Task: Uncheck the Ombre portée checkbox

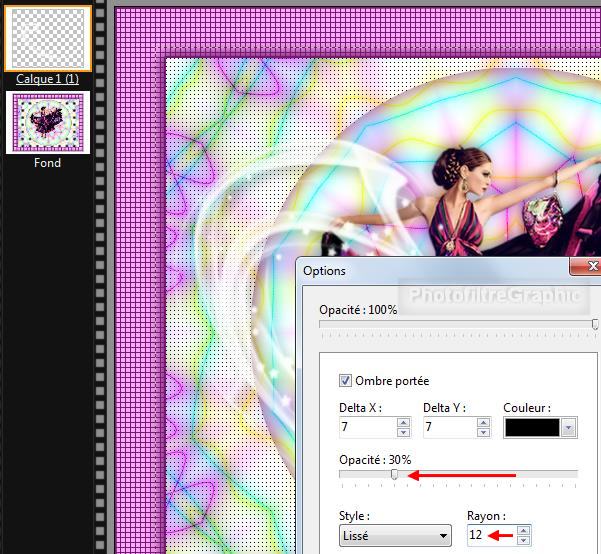Action: [x=345, y=381]
